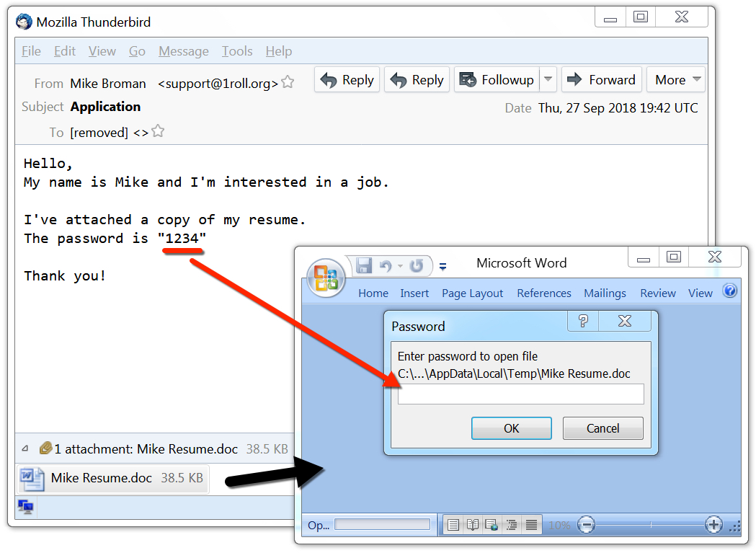Viewport: 756px width, 553px height.
Task: Click the password input field
Action: [x=521, y=394]
